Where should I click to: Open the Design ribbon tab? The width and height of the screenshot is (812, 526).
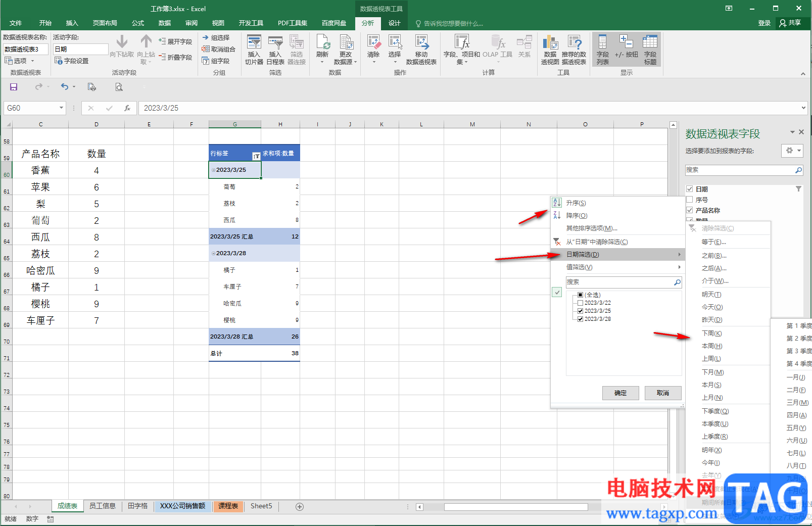click(x=394, y=23)
